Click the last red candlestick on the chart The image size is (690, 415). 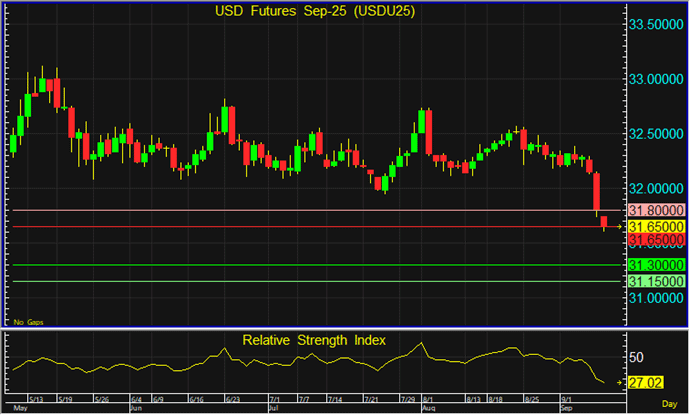pyautogui.click(x=605, y=222)
